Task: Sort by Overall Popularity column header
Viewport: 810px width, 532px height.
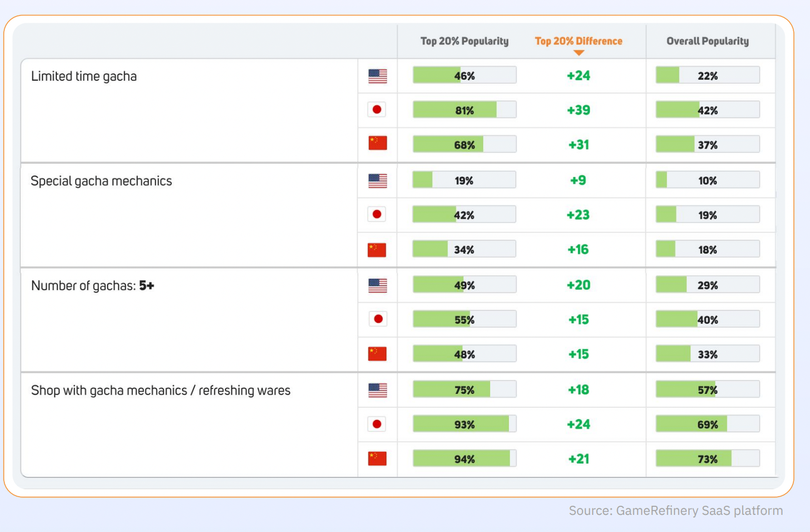Action: [707, 41]
